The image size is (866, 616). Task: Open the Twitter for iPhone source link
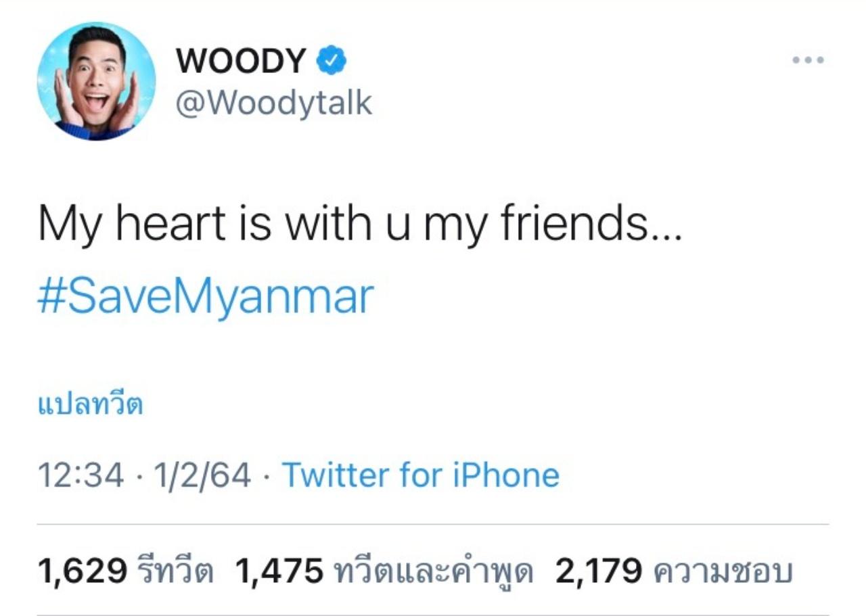pos(420,475)
